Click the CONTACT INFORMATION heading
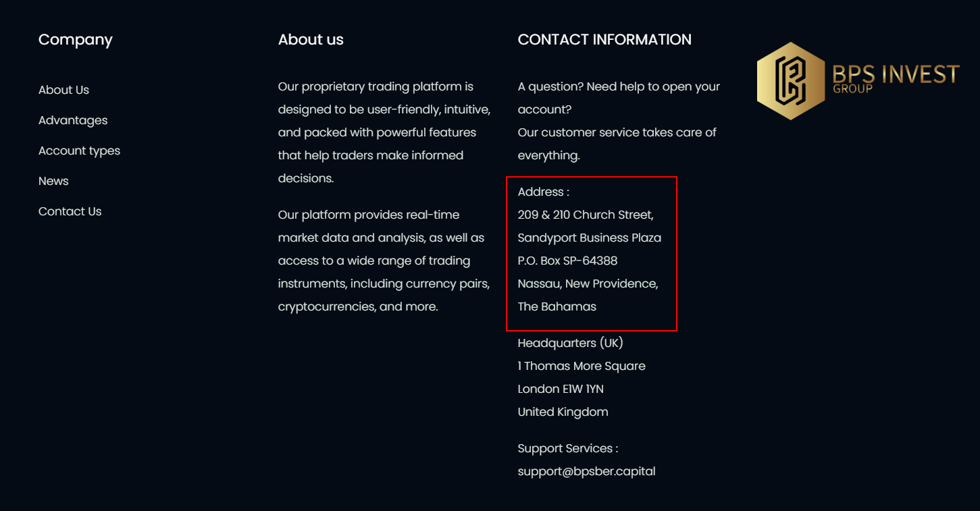The height and width of the screenshot is (511, 980). click(604, 40)
